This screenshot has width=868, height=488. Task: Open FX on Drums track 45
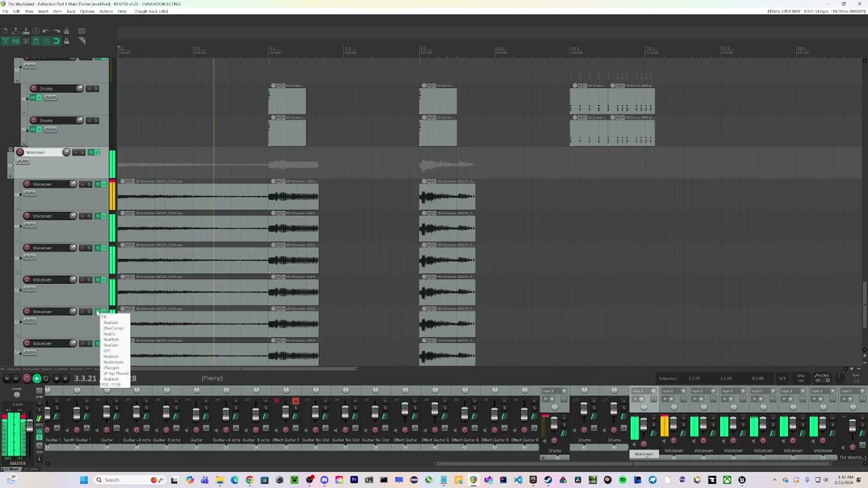tap(32, 98)
